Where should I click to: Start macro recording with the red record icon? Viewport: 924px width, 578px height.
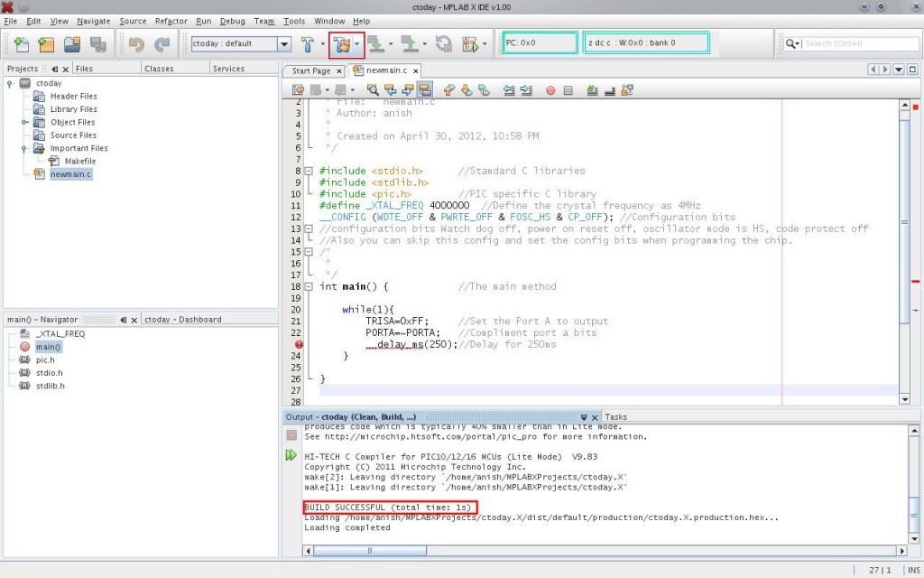pos(550,89)
